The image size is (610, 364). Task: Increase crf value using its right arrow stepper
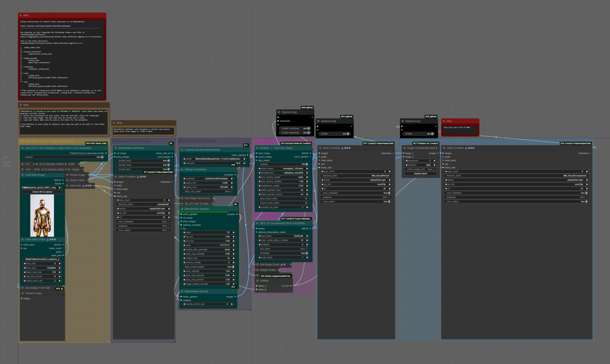389,189
